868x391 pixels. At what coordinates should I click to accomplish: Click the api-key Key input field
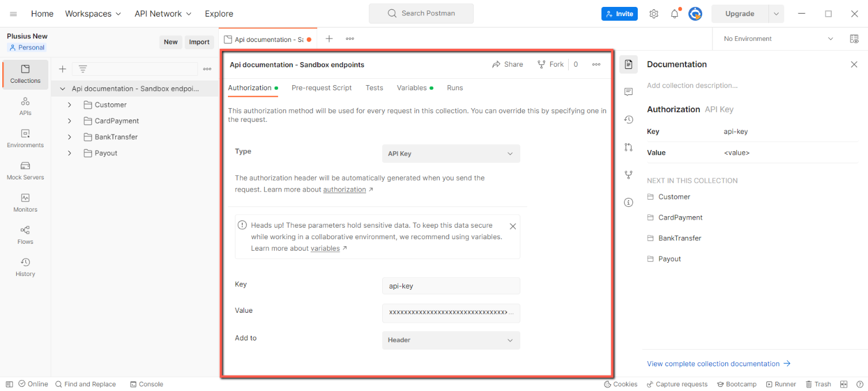pos(451,286)
